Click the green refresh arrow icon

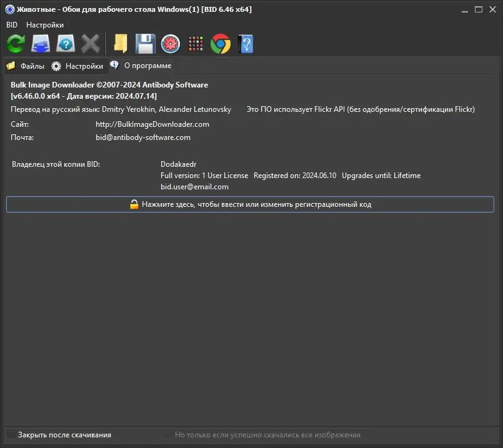pyautogui.click(x=16, y=43)
